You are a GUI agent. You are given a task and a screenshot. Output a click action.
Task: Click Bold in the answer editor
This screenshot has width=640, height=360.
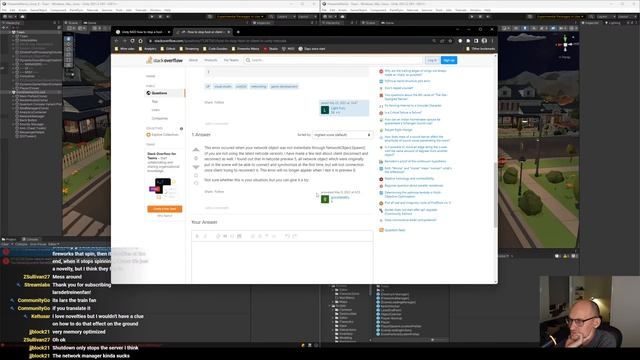[197, 236]
